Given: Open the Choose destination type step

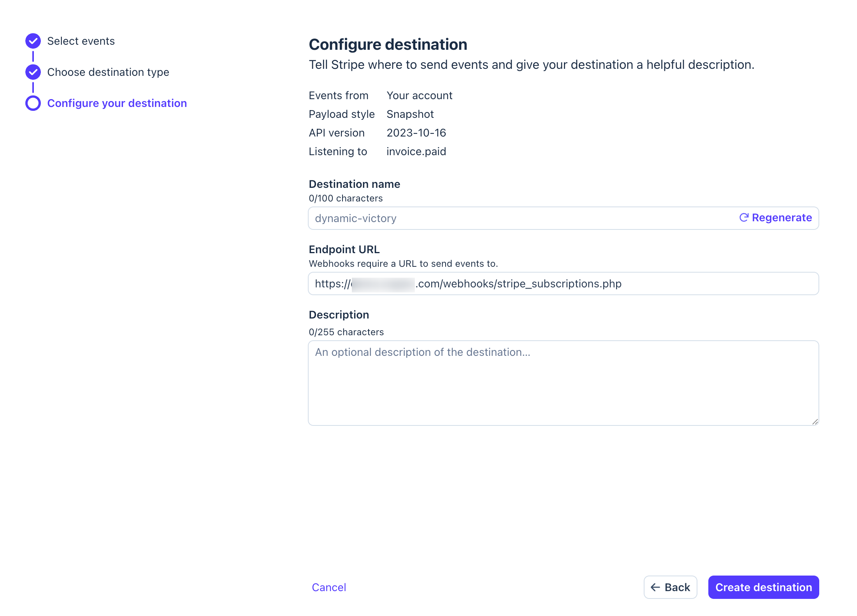Looking at the screenshot, I should pyautogui.click(x=108, y=72).
